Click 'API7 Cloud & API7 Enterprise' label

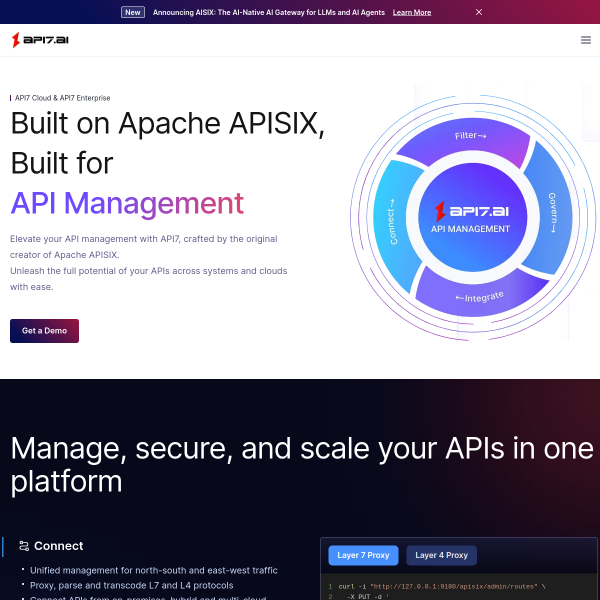62,98
